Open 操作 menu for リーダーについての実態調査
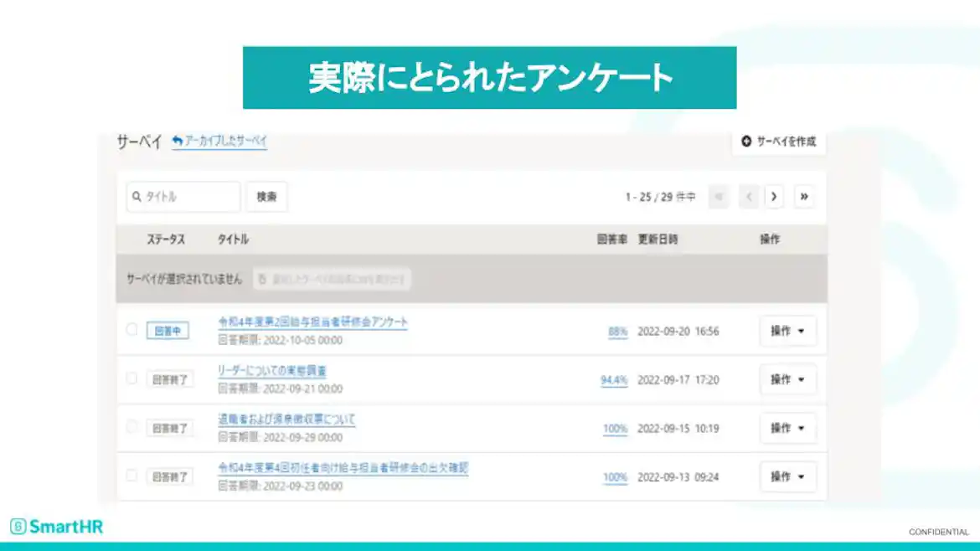980x551 pixels. pyautogui.click(x=788, y=378)
